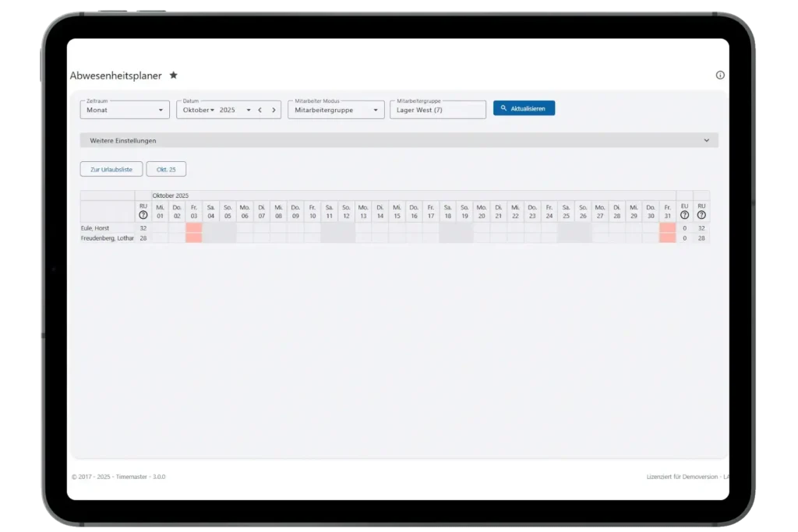Open Zur Urlaubsliste
The width and height of the screenshot is (798, 532).
click(x=111, y=169)
